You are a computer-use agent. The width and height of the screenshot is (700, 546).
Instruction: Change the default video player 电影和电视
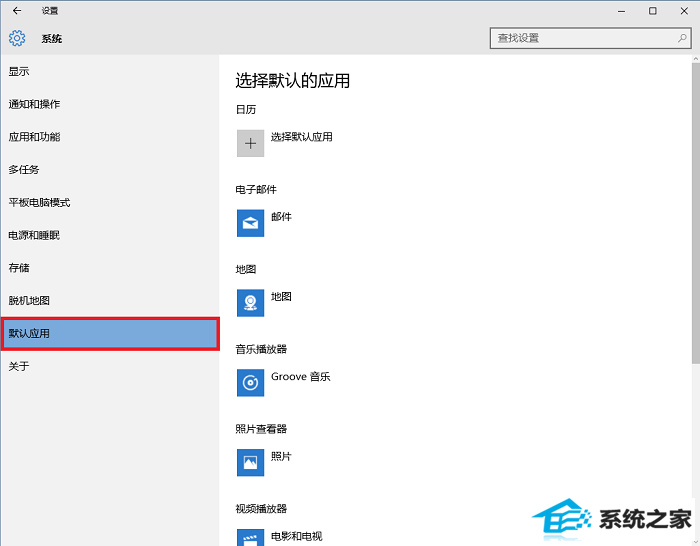coord(296,536)
